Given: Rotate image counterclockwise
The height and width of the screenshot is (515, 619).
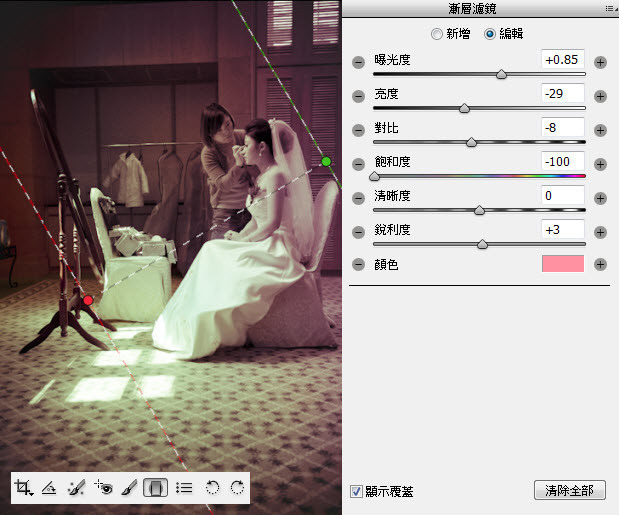Looking at the screenshot, I should click(x=212, y=488).
